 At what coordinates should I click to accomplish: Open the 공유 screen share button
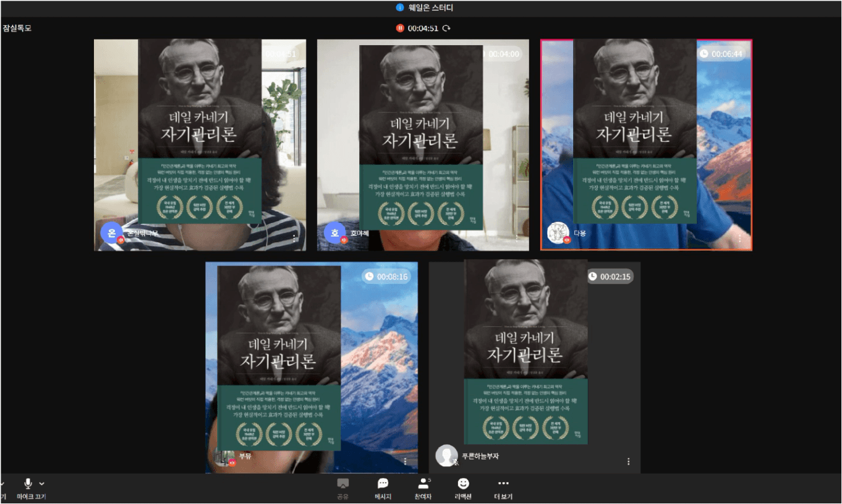342,489
